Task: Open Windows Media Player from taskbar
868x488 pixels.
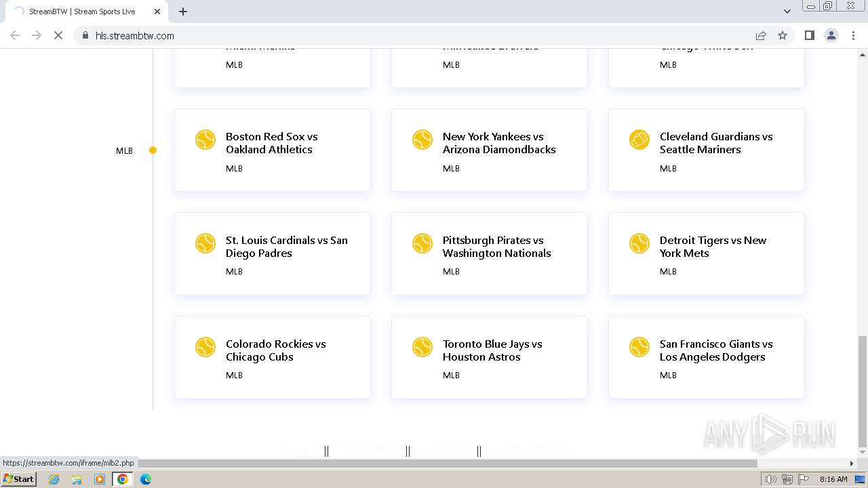Action: click(100, 479)
